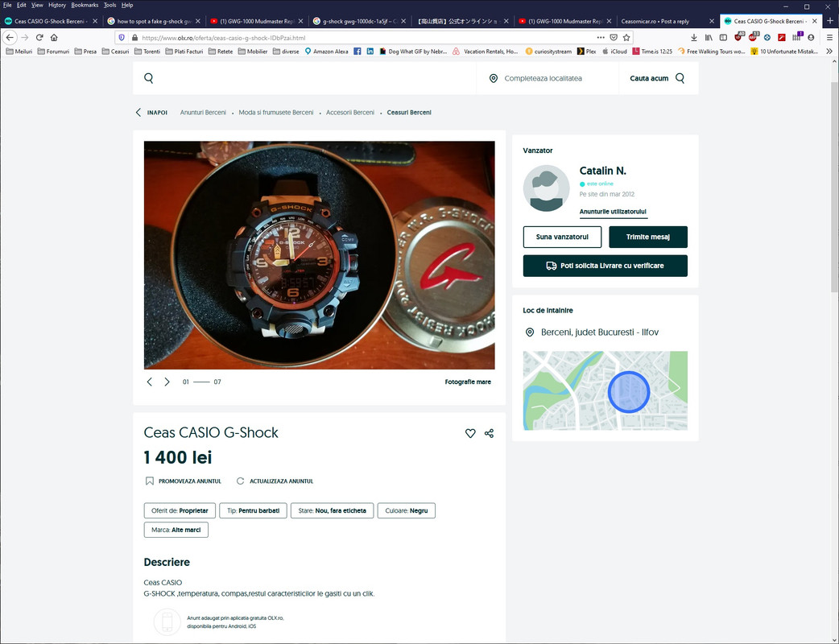Click the Completeaza localitatea field
Image resolution: width=839 pixels, height=644 pixels.
tap(547, 78)
